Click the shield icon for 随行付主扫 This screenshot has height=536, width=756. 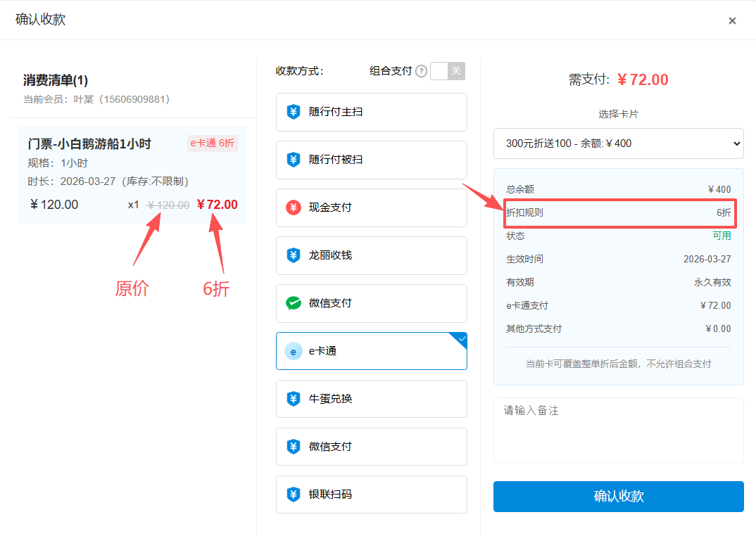point(294,112)
